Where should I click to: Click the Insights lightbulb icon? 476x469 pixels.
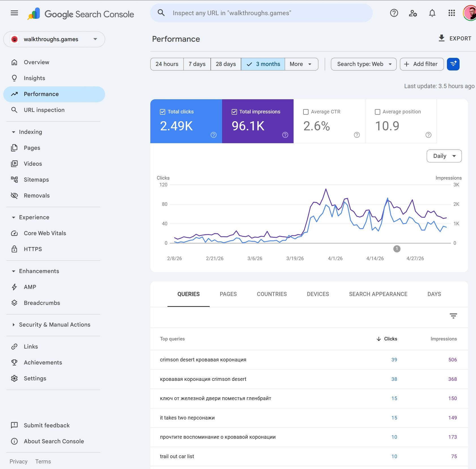pyautogui.click(x=14, y=78)
